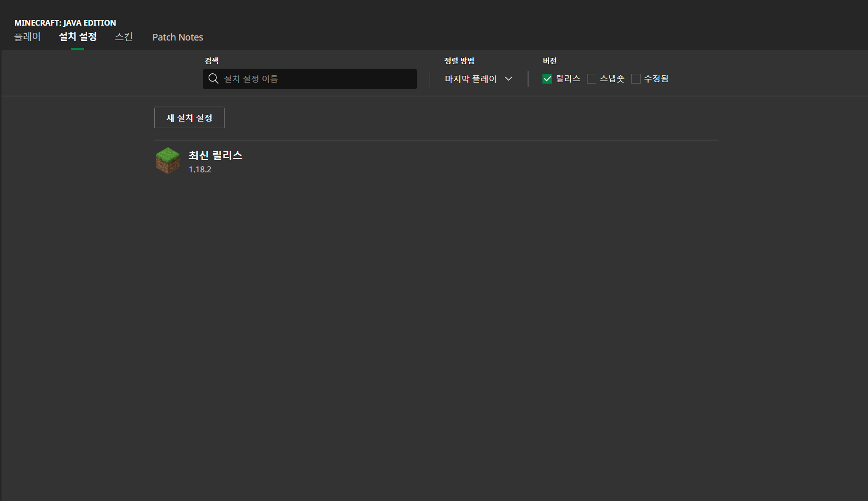Open the 스킨 tab

124,37
